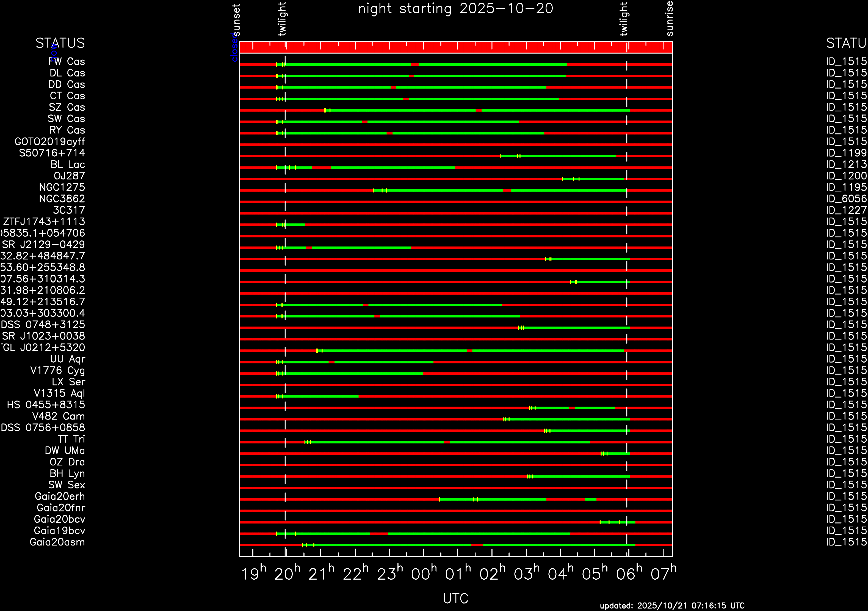The width and height of the screenshot is (868, 611).
Task: Click the left STATUS column header
Action: tap(60, 43)
